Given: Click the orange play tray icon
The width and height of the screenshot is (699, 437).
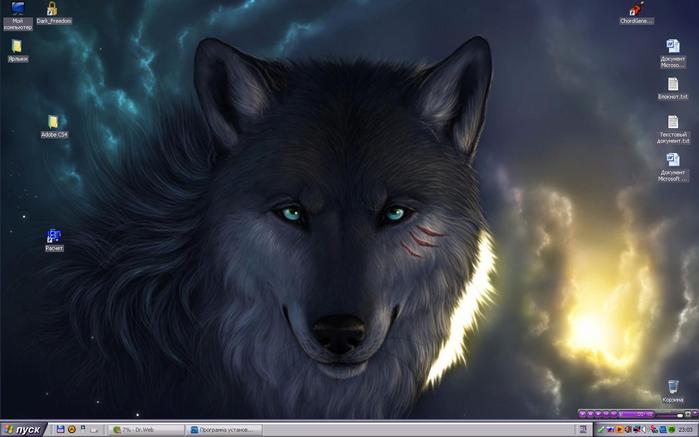Looking at the screenshot, I should pos(620,429).
